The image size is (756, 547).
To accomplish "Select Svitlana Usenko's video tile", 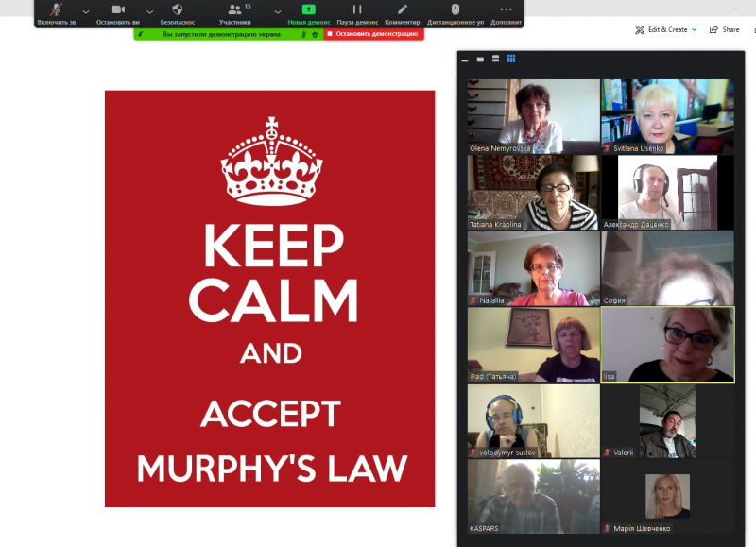I will [668, 116].
